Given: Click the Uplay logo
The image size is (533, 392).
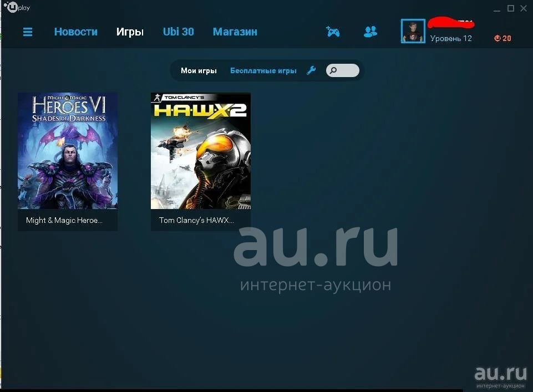Looking at the screenshot, I should 17,7.
